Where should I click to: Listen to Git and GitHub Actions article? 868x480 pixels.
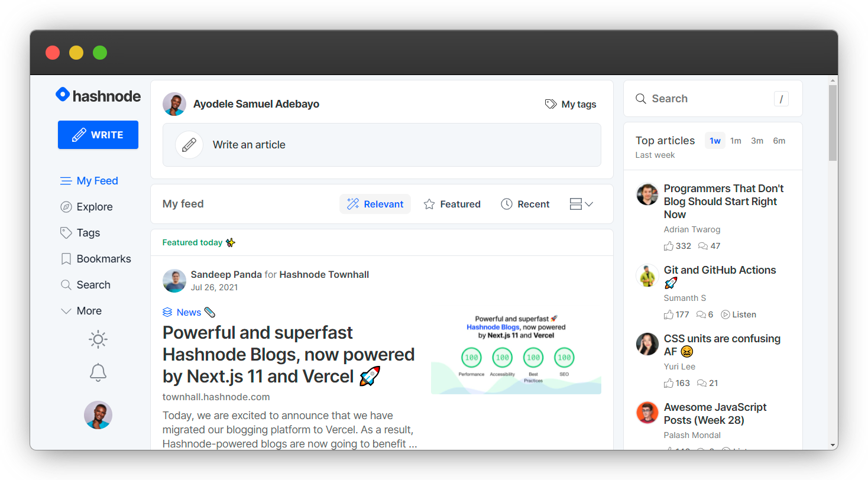click(739, 314)
